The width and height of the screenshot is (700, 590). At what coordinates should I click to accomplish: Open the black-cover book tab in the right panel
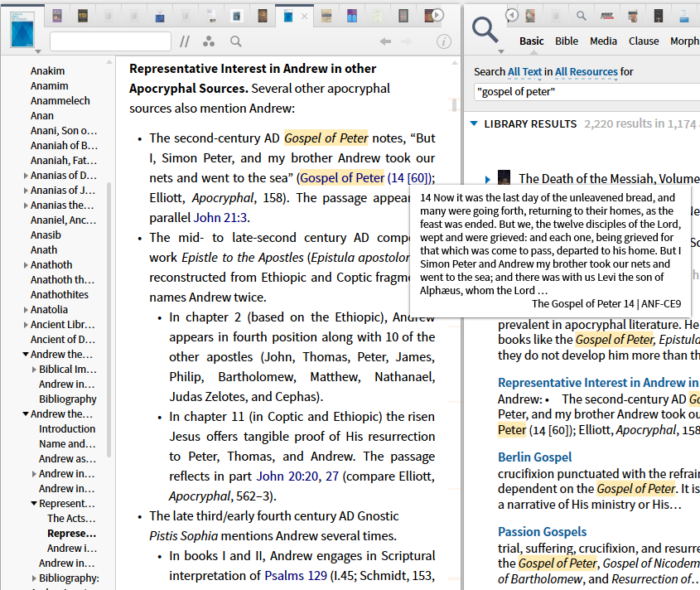pyautogui.click(x=659, y=16)
